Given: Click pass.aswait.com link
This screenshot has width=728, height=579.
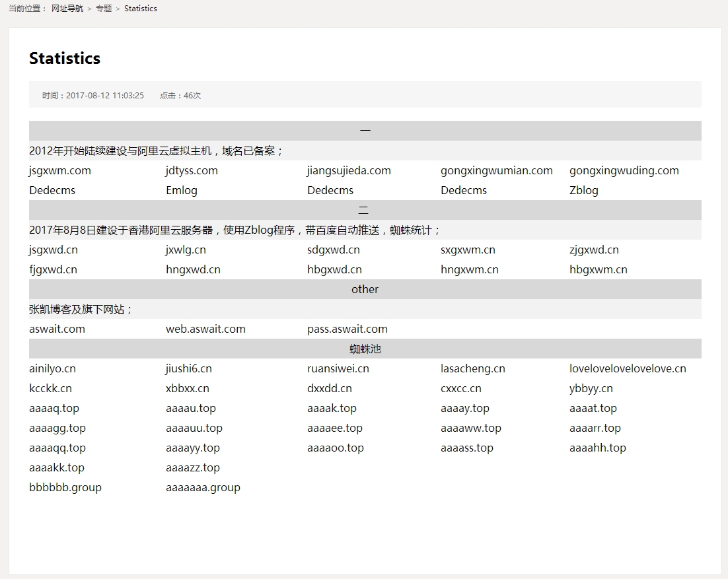Looking at the screenshot, I should tap(347, 329).
